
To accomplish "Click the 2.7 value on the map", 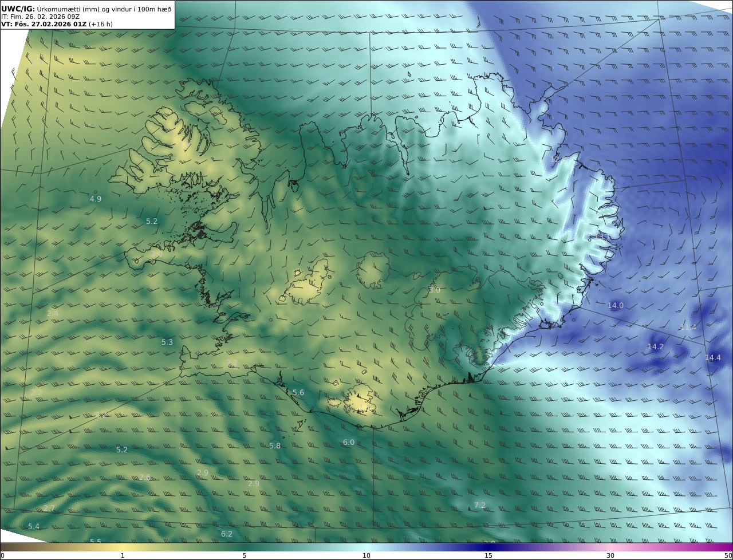I will point(49,508).
